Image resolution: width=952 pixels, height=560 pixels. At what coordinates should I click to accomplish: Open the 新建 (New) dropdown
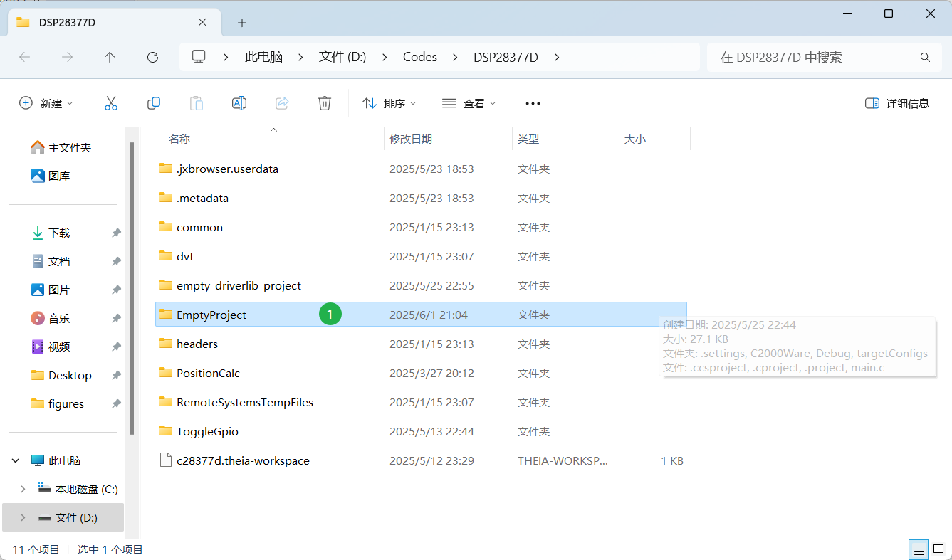(46, 103)
